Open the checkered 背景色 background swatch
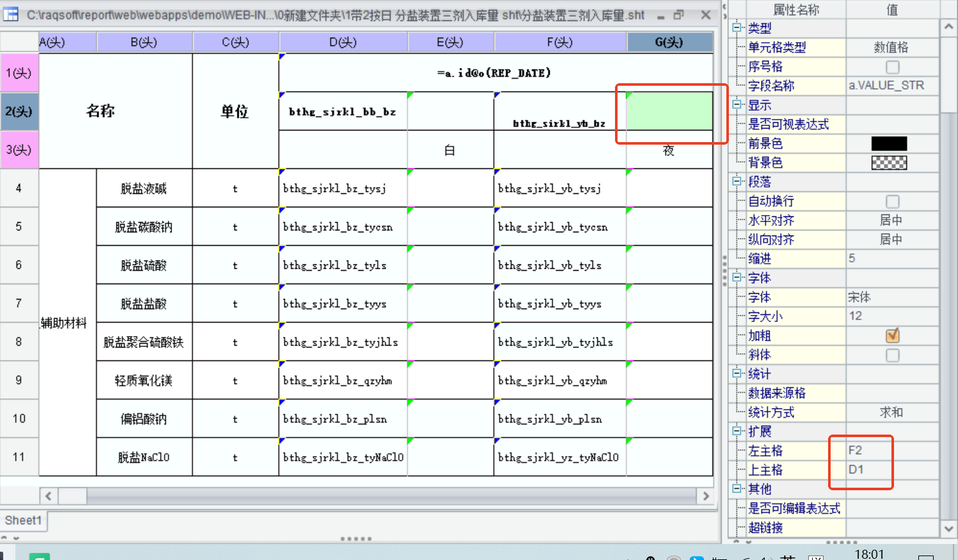The image size is (958, 560). [x=889, y=163]
